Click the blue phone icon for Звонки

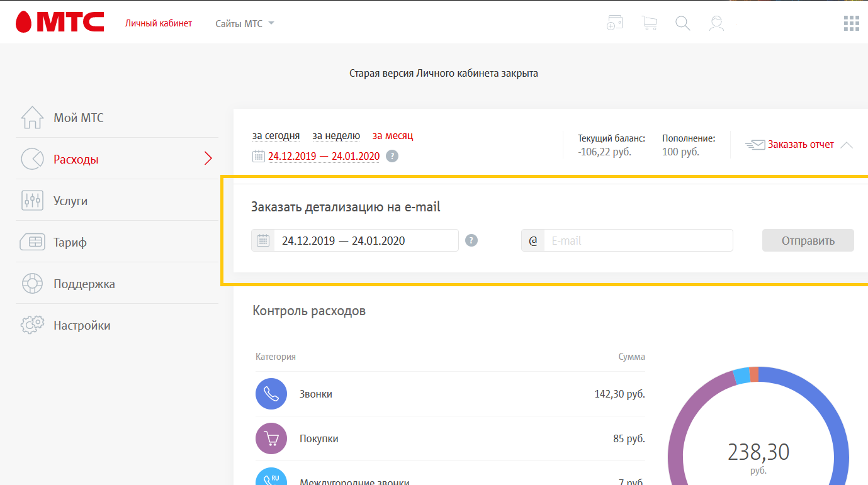tap(271, 394)
